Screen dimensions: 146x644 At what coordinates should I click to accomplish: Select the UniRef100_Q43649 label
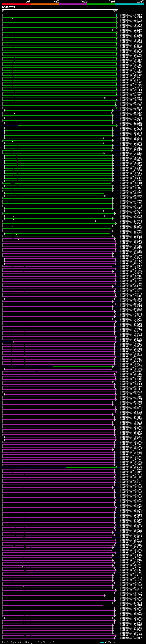pyautogui.click(x=131, y=45)
